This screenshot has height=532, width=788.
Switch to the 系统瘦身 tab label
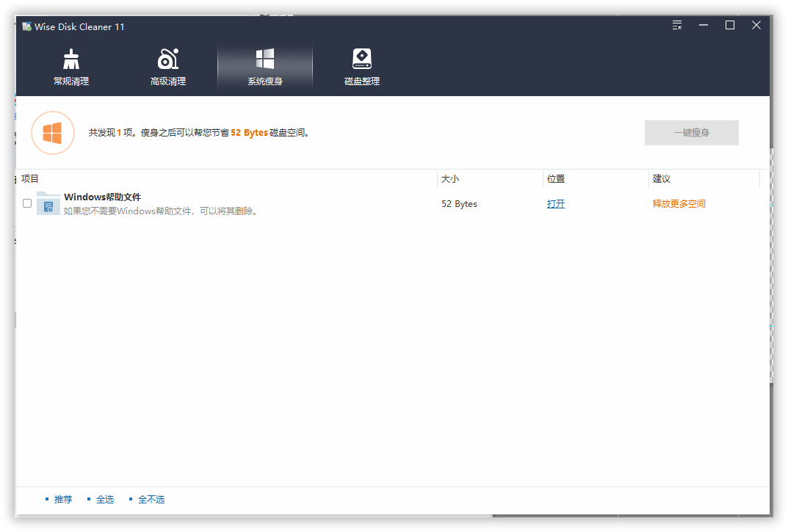(x=265, y=81)
